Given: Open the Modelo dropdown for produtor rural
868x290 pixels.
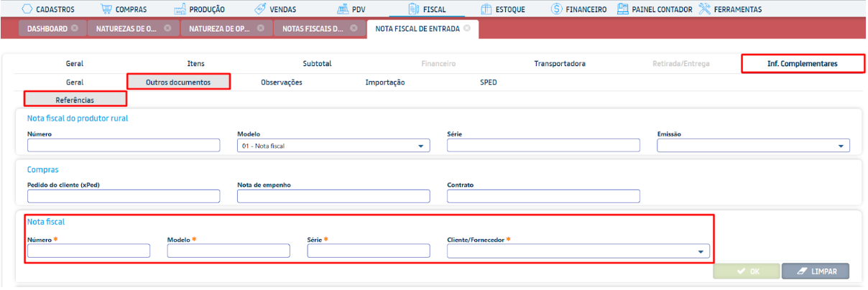Looking at the screenshot, I should click(x=421, y=146).
